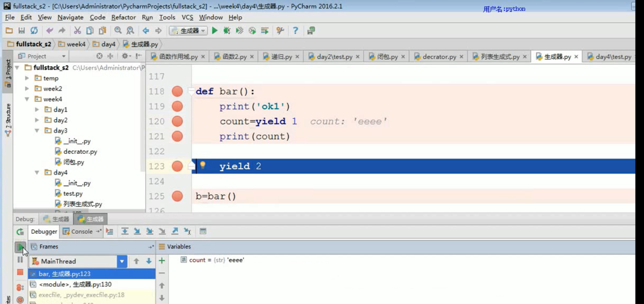Pause program in the debug panel
The height and width of the screenshot is (304, 644).
click(20, 260)
